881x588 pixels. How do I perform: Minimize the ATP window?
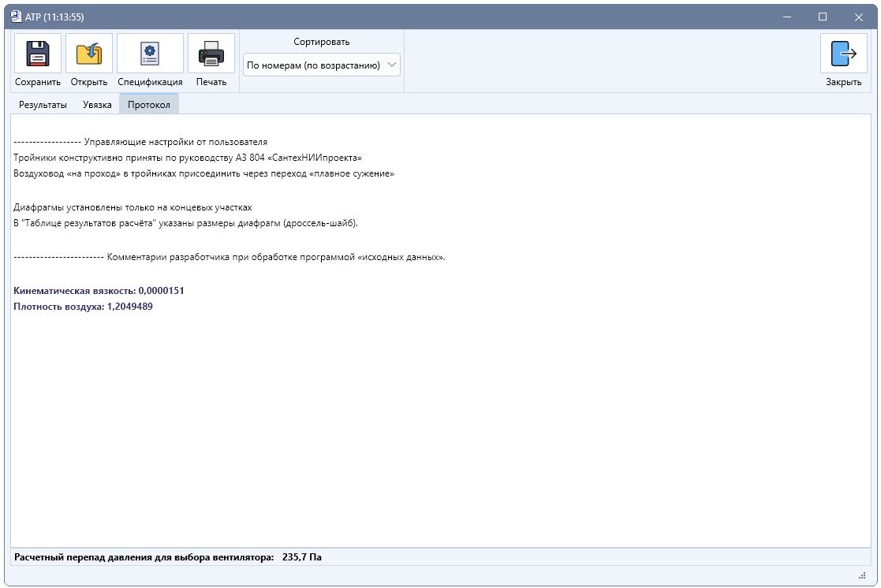787,17
